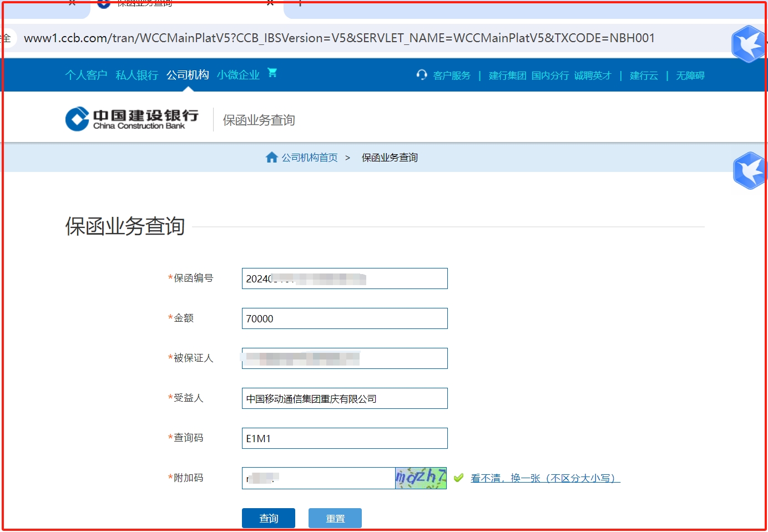Focus the 金额 input field
Viewport: 768px width, 532px height.
345,318
